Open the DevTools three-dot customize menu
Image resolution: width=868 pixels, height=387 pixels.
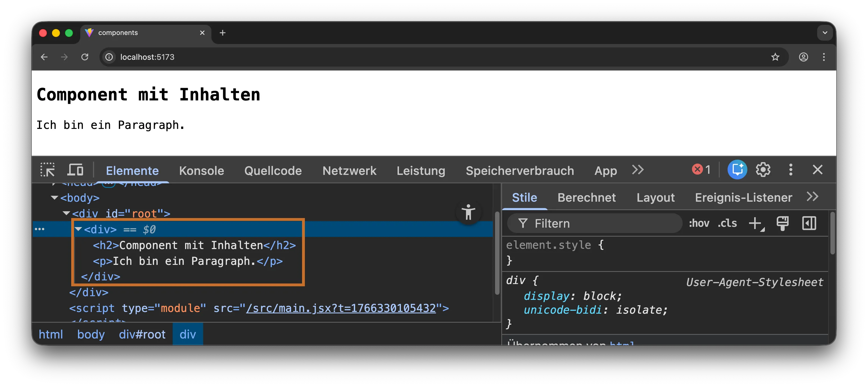pos(791,170)
